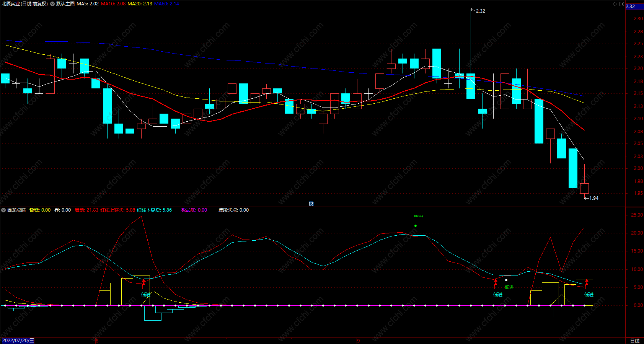
Task: Click the 画龙点睛 indicator name
Action: (x=16, y=210)
